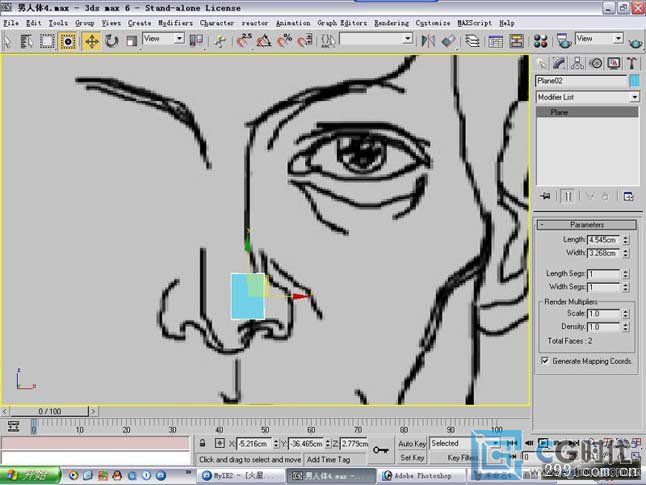Viewport: 646px width, 485px height.
Task: Click the Width Segs value field
Action: [x=604, y=287]
